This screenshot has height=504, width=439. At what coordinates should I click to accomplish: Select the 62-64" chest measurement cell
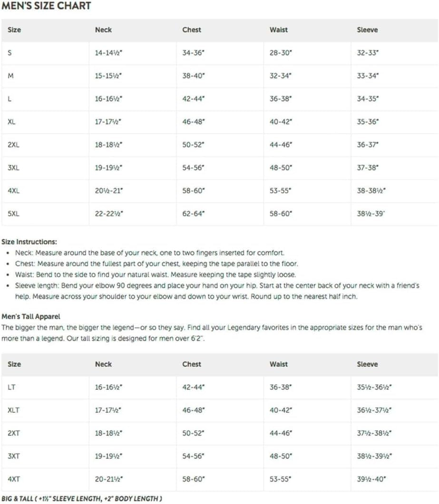193,214
